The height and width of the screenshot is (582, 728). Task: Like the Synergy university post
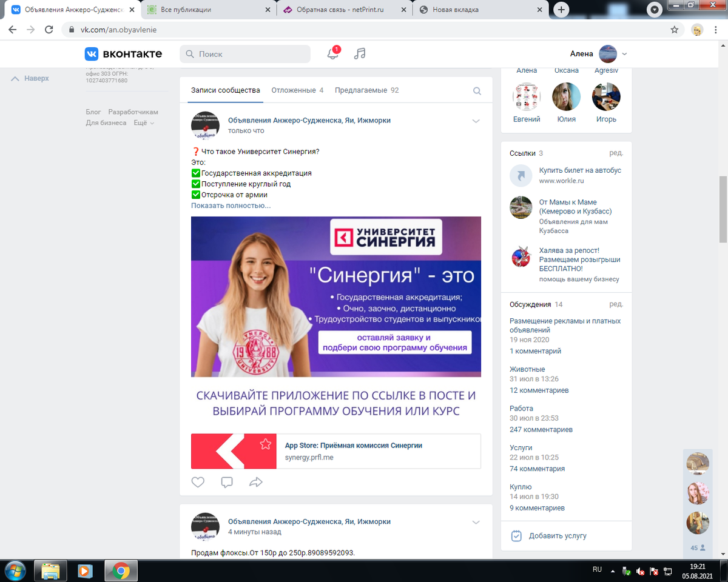pyautogui.click(x=198, y=483)
